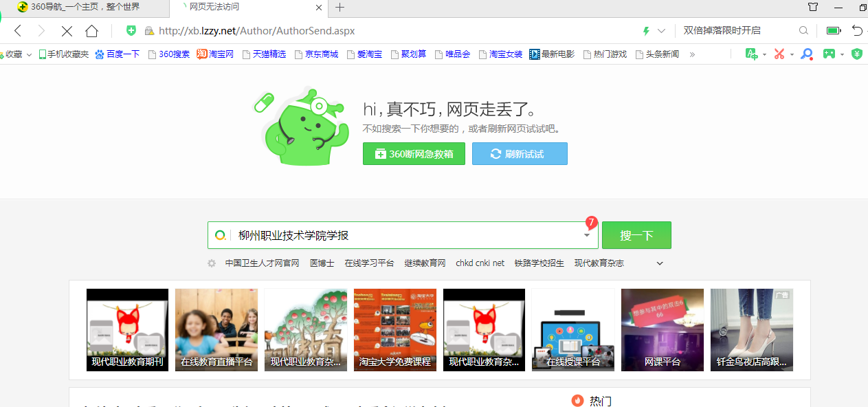Open dropdown beside scissors icon
Screen dimensions: 868x407
point(792,54)
